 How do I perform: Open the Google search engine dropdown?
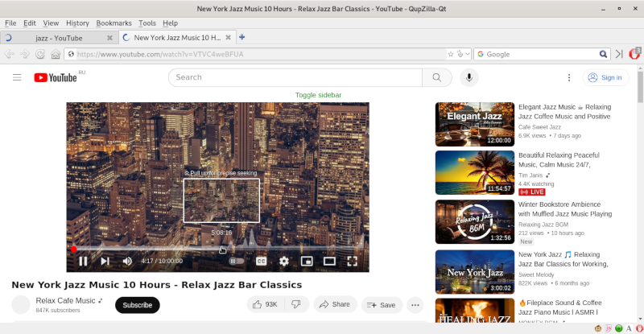click(x=481, y=54)
